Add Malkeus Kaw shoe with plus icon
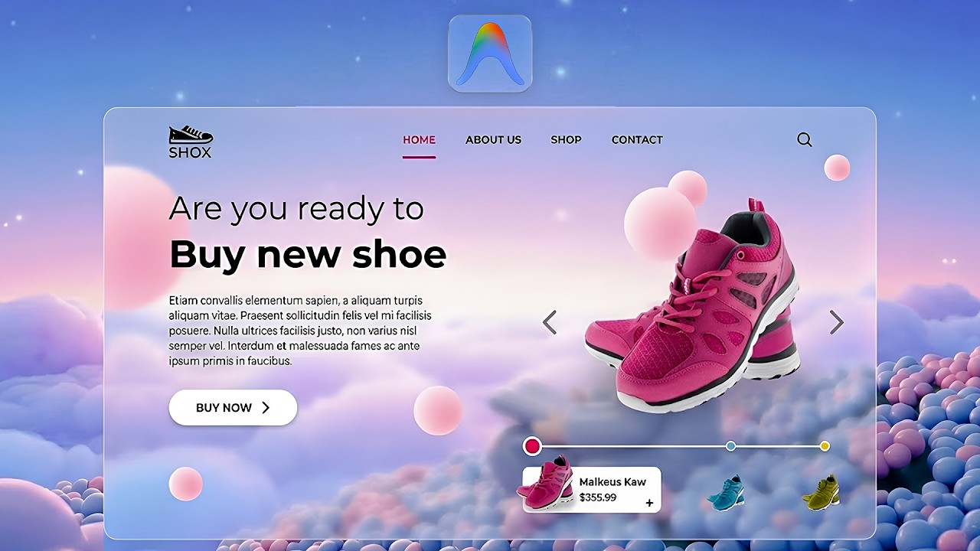 coord(649,503)
